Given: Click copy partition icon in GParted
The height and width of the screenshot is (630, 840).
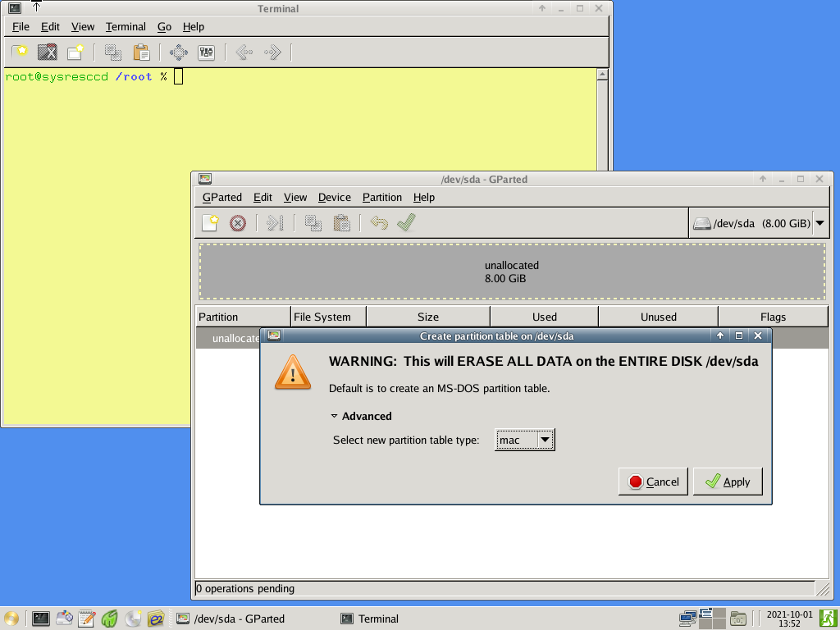Looking at the screenshot, I should [x=313, y=223].
